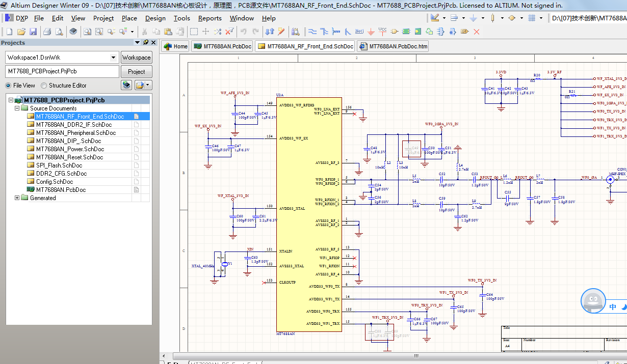Click the Paste clipboard icon
Image resolution: width=627 pixels, height=364 pixels.
[x=168, y=32]
